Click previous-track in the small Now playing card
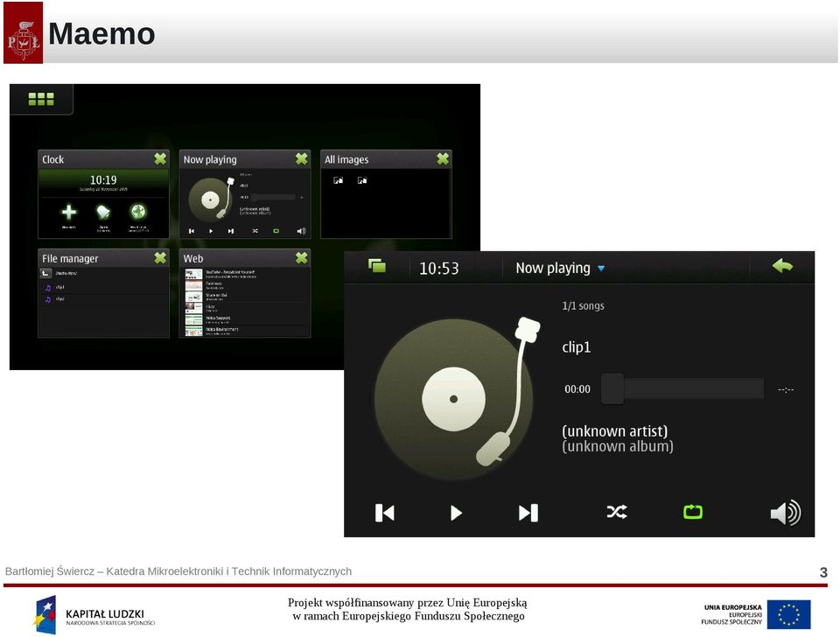Screen dimensions: 840x637 coord(192,231)
